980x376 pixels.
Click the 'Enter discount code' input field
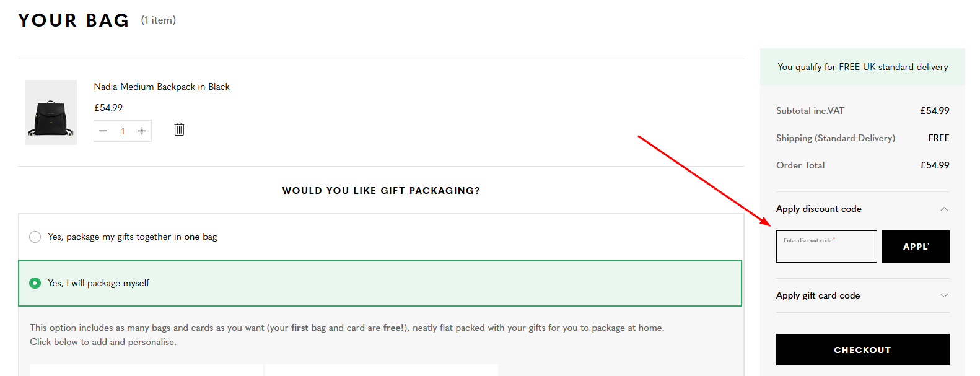click(826, 246)
